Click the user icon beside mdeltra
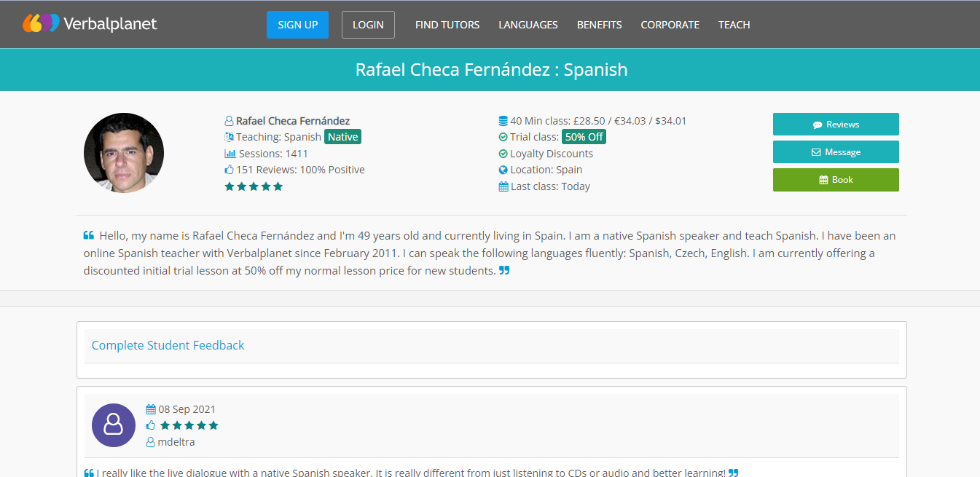Image resolution: width=980 pixels, height=477 pixels. click(x=151, y=442)
